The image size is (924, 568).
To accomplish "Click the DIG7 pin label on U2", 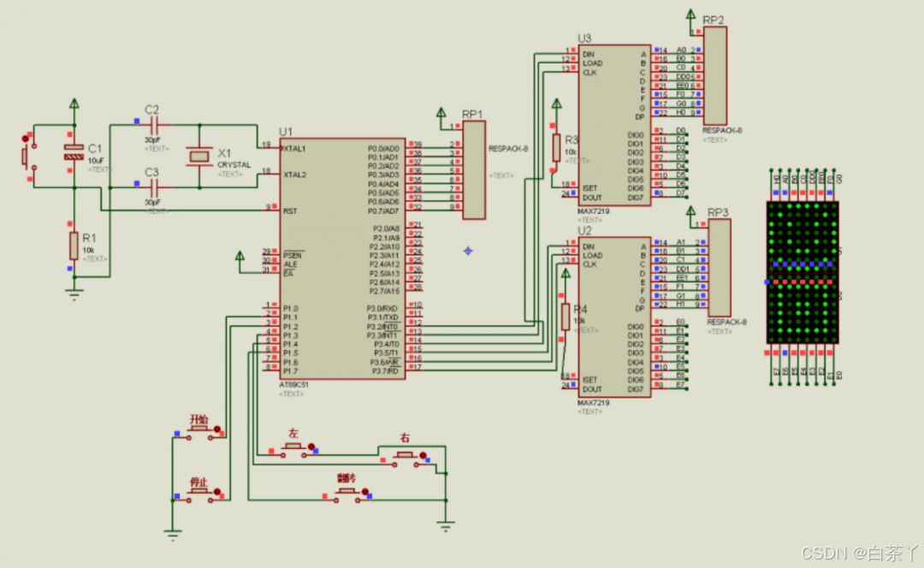I will (635, 389).
